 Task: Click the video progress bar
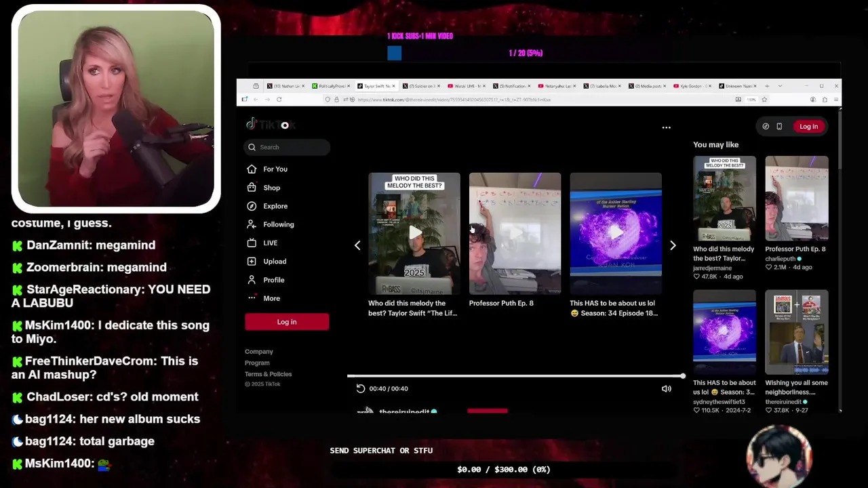[516, 375]
